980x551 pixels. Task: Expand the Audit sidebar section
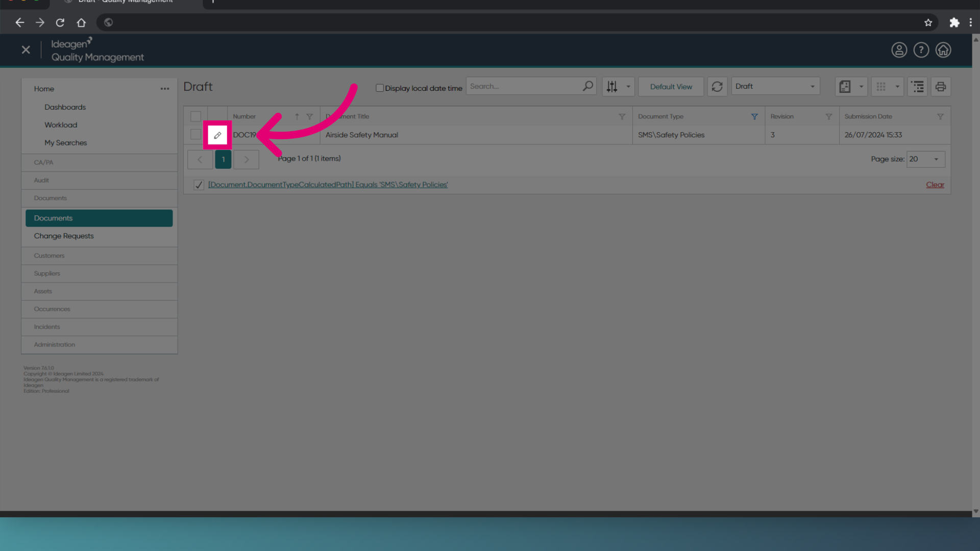coord(100,181)
